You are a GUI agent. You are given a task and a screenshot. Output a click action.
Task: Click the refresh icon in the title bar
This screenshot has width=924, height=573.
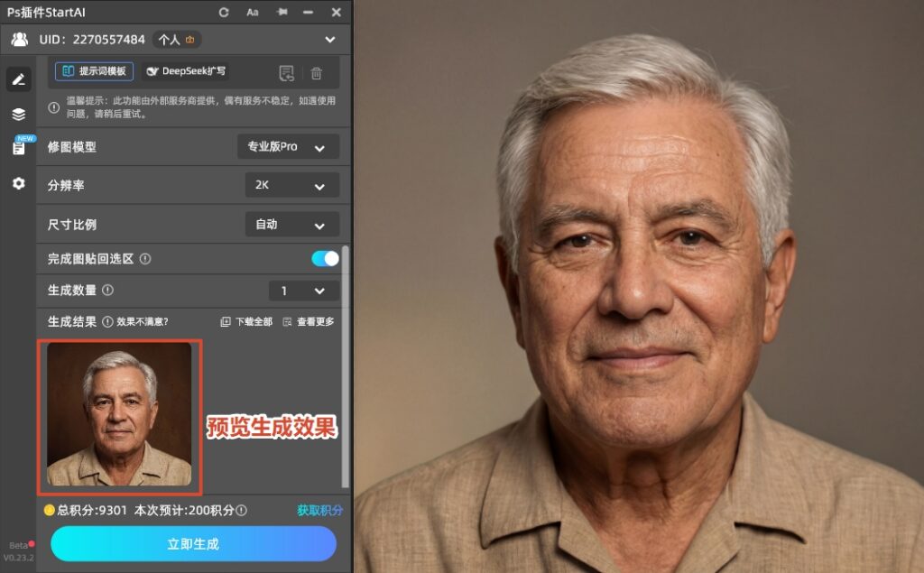[223, 12]
